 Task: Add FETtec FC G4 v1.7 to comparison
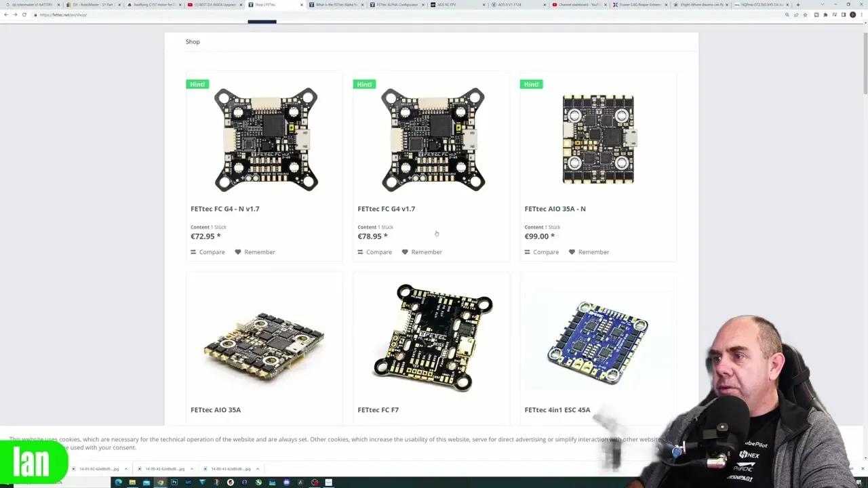click(x=374, y=251)
